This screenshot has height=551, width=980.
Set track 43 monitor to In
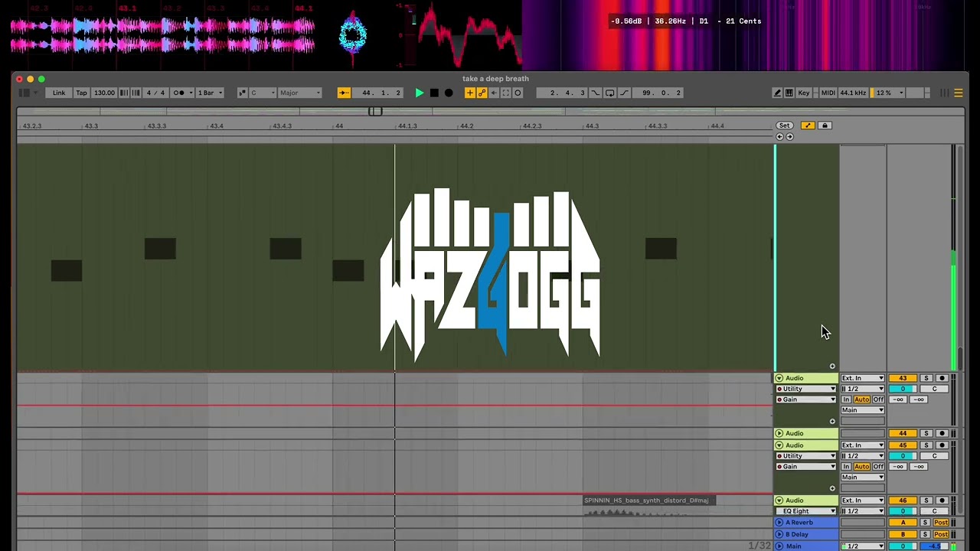coord(846,399)
